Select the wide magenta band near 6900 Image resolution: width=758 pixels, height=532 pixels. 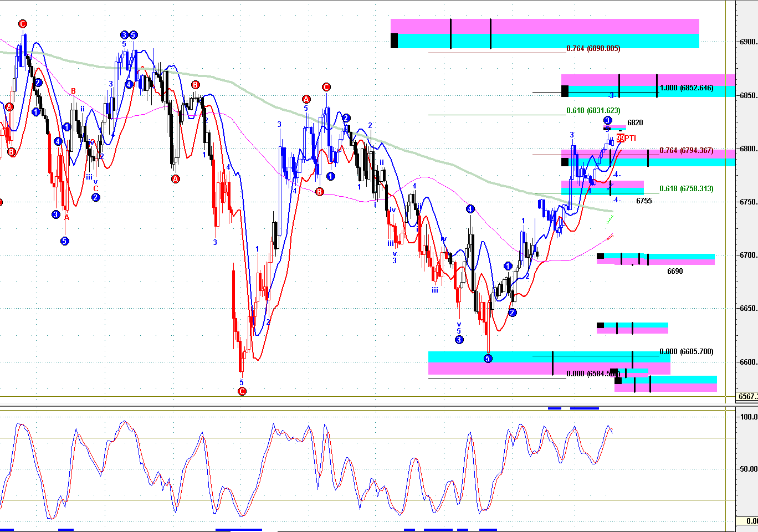point(545,27)
